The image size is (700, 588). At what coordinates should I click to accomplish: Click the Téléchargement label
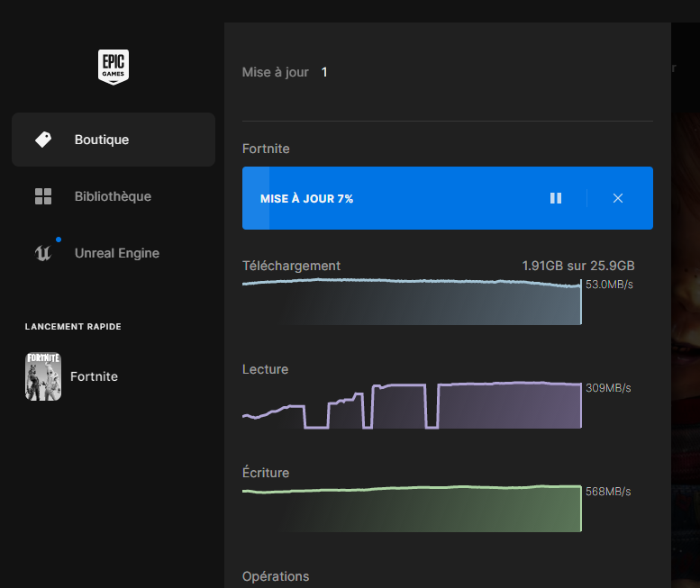coord(291,266)
